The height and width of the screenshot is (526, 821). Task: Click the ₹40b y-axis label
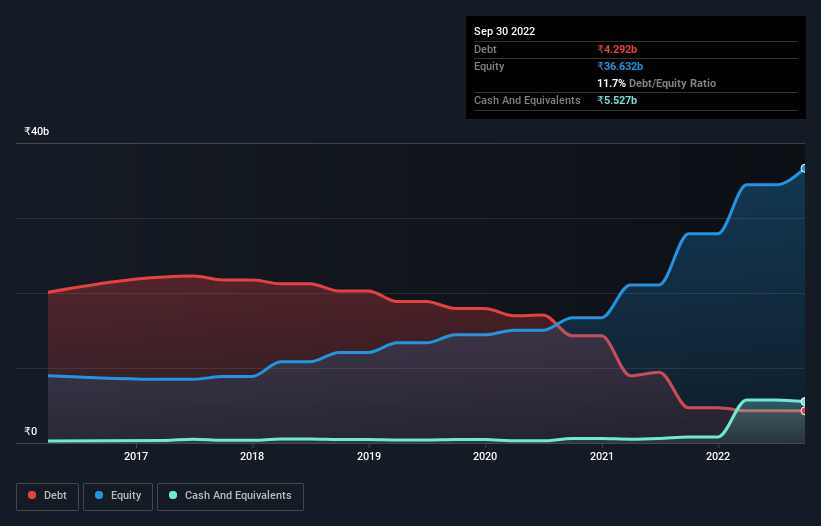point(37,131)
